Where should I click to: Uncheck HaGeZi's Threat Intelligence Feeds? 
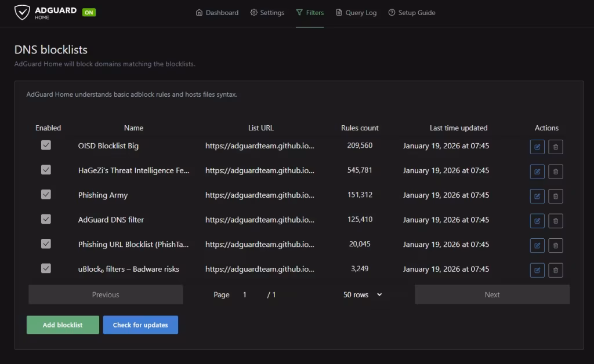46,169
